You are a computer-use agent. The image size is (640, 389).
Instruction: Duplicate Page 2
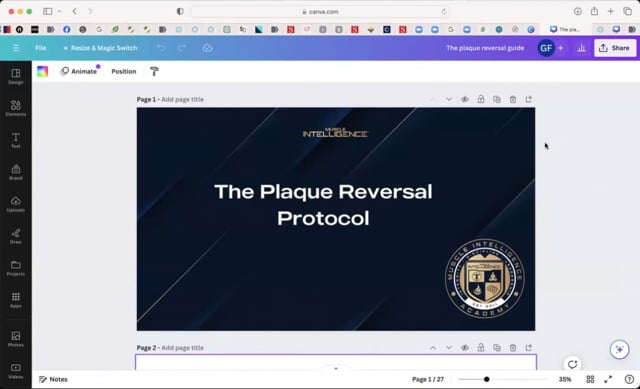(x=497, y=347)
